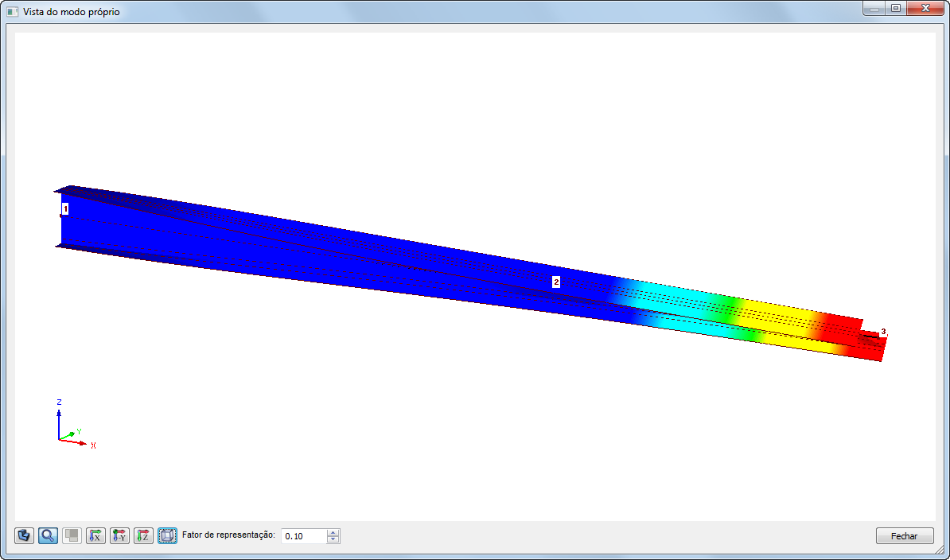Set view along Z axis

click(143, 536)
